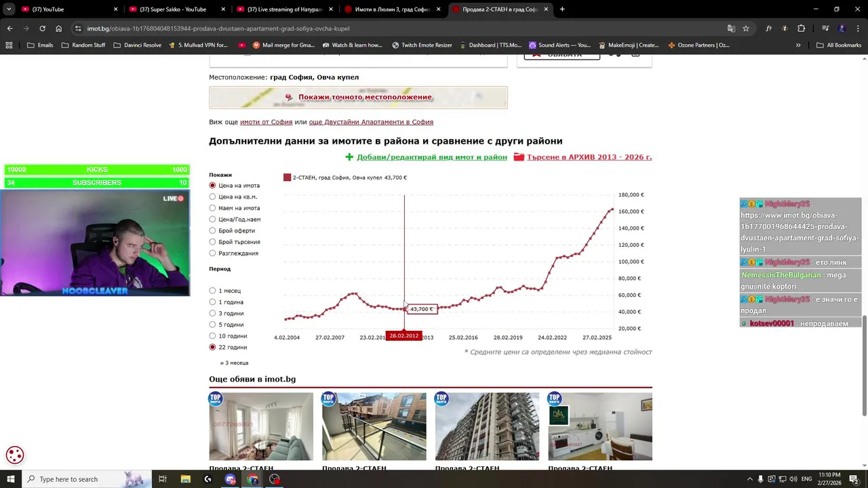Click the map pin location icon
This screenshot has height=488, width=868.
click(289, 97)
